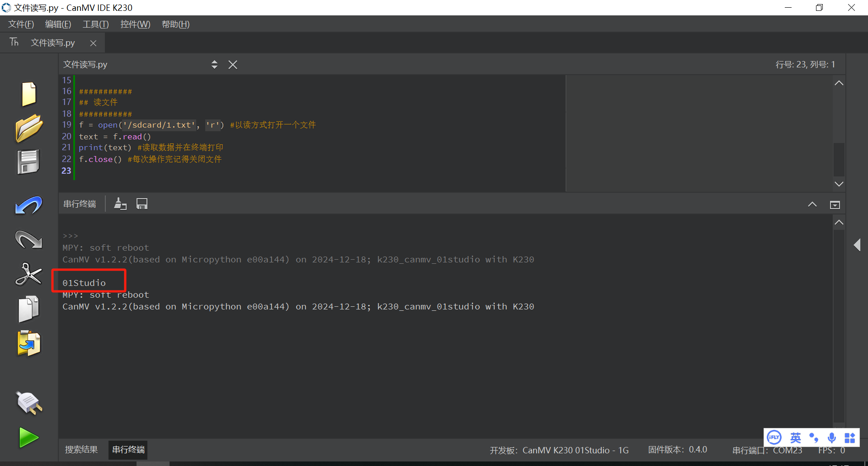
Task: Click the 行号: 23, 列号: 1 indicator
Action: pos(805,65)
